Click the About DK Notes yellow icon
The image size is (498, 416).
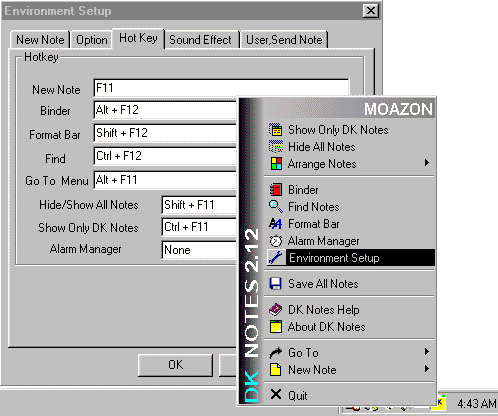pos(276,327)
